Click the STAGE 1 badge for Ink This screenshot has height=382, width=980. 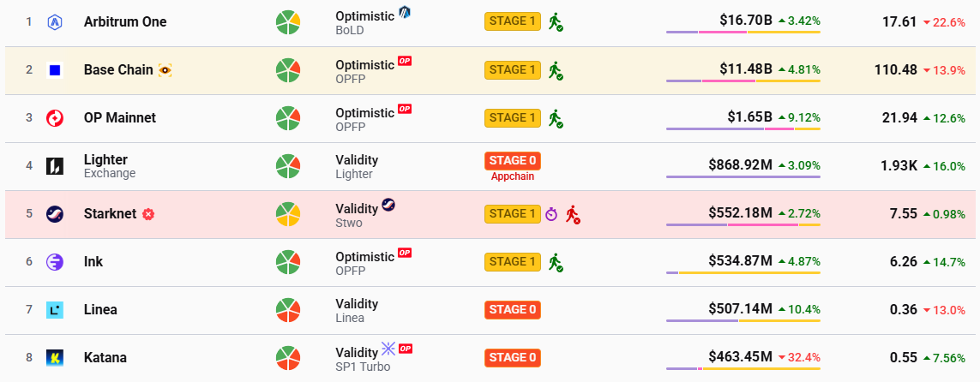pyautogui.click(x=512, y=261)
